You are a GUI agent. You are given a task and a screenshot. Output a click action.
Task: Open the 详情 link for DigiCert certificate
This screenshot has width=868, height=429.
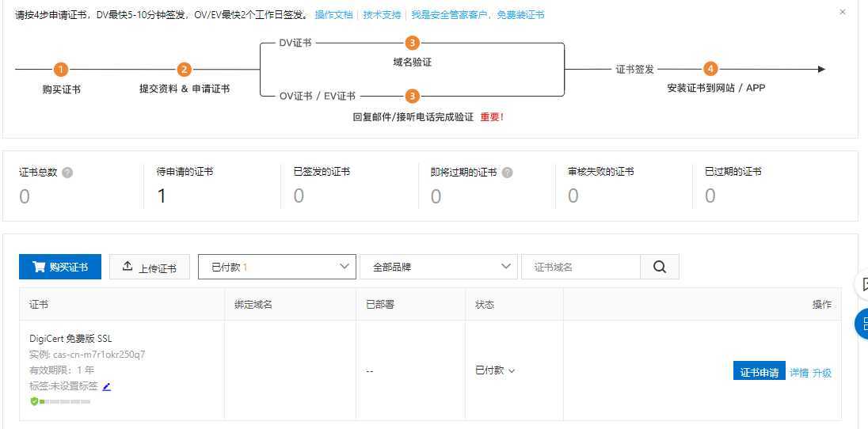click(799, 373)
